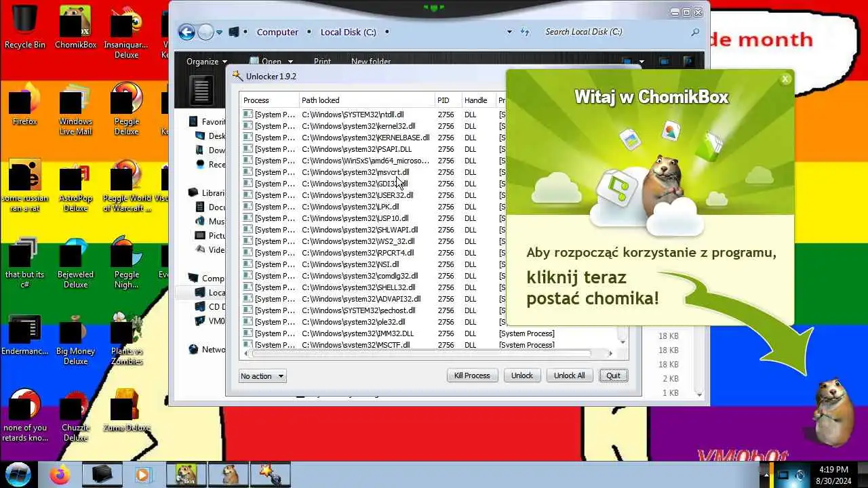Click the Kill Process button

pos(473,375)
